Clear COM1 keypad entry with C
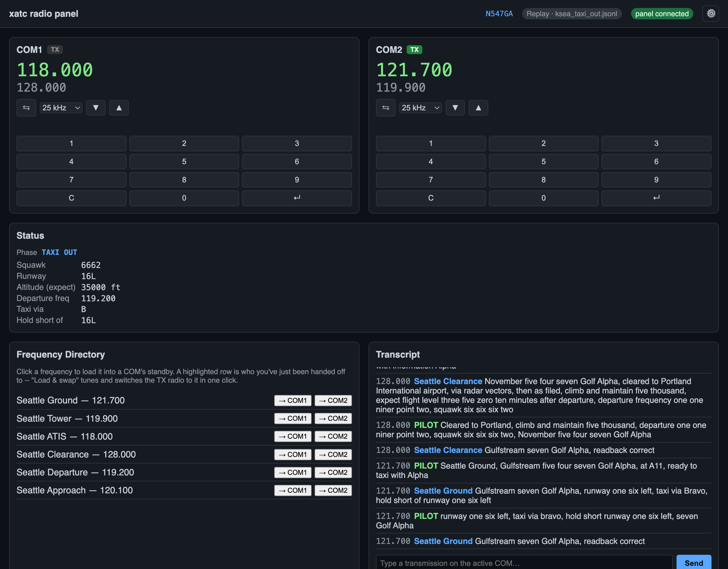This screenshot has width=728, height=569. click(x=71, y=198)
